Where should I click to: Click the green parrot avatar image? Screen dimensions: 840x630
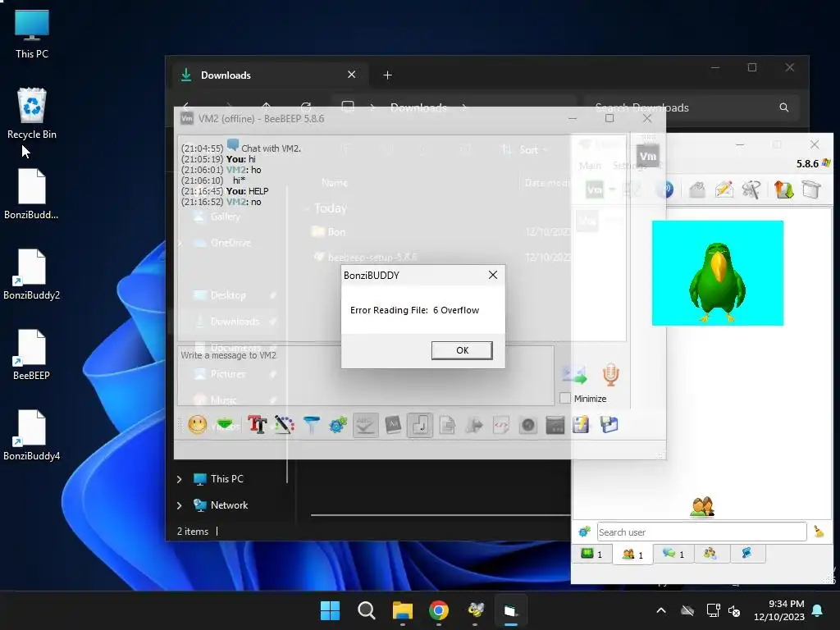(717, 272)
